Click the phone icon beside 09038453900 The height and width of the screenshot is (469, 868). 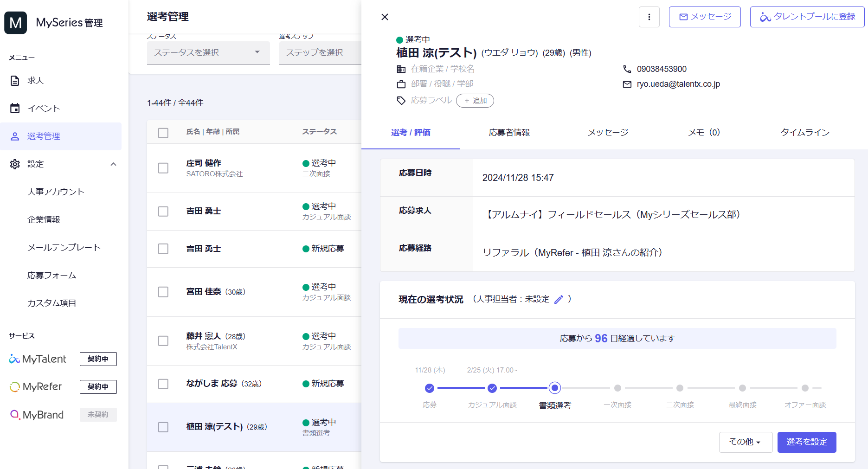point(627,69)
